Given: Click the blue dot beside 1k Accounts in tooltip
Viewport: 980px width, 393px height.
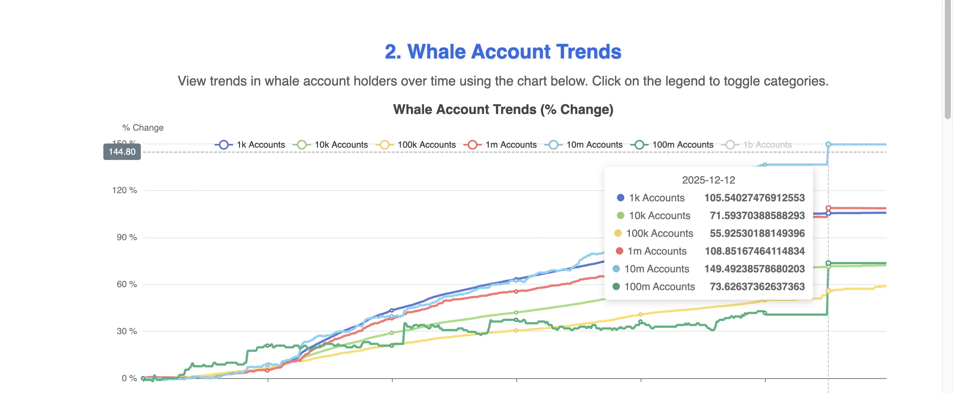Looking at the screenshot, I should click(622, 198).
